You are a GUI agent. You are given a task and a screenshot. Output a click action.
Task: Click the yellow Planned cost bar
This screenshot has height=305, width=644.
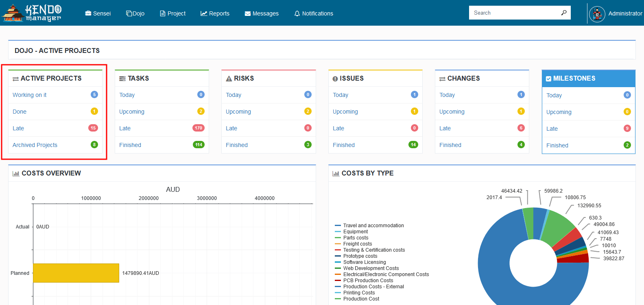(76, 273)
